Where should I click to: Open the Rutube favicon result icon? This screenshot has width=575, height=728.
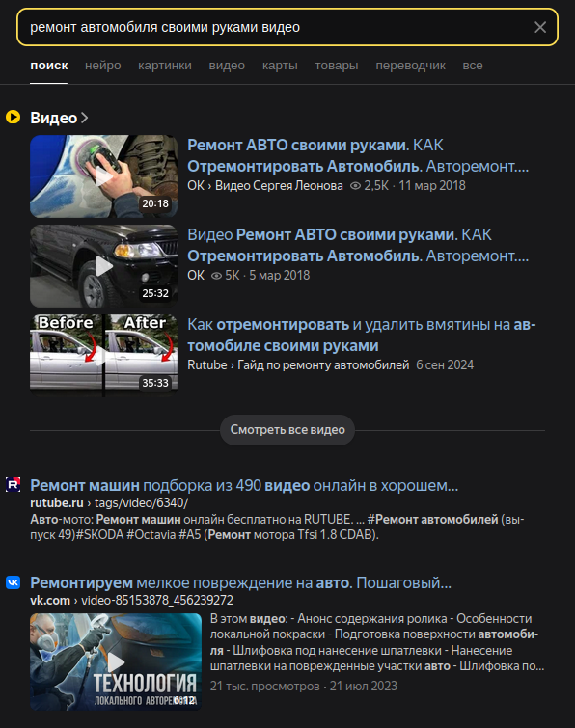click(13, 485)
